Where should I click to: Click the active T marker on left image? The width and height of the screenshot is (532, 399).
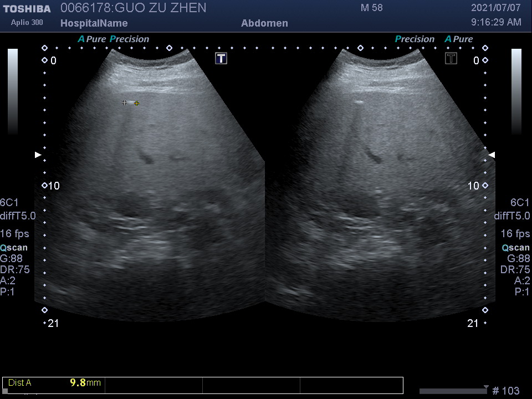(x=221, y=58)
